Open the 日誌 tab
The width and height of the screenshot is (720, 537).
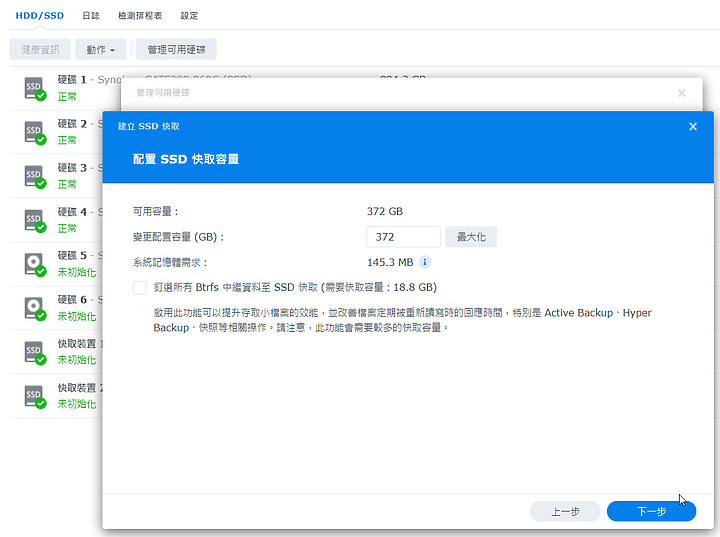point(90,16)
